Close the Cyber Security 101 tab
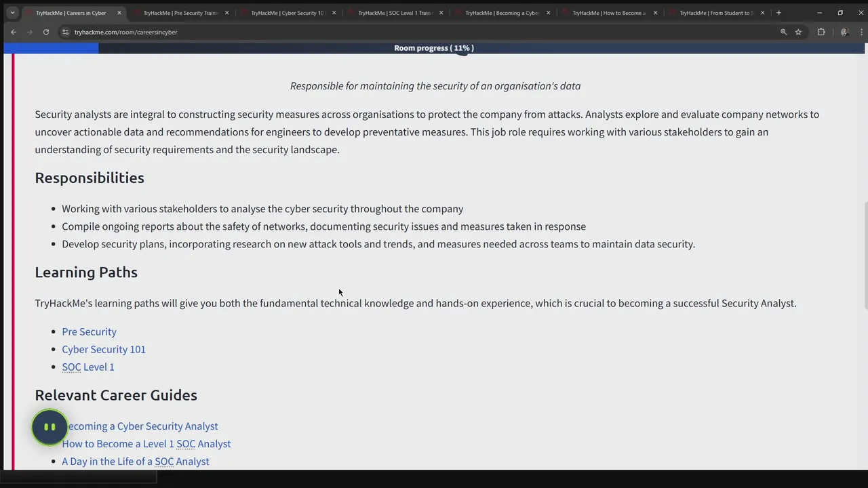The width and height of the screenshot is (868, 488). click(334, 13)
